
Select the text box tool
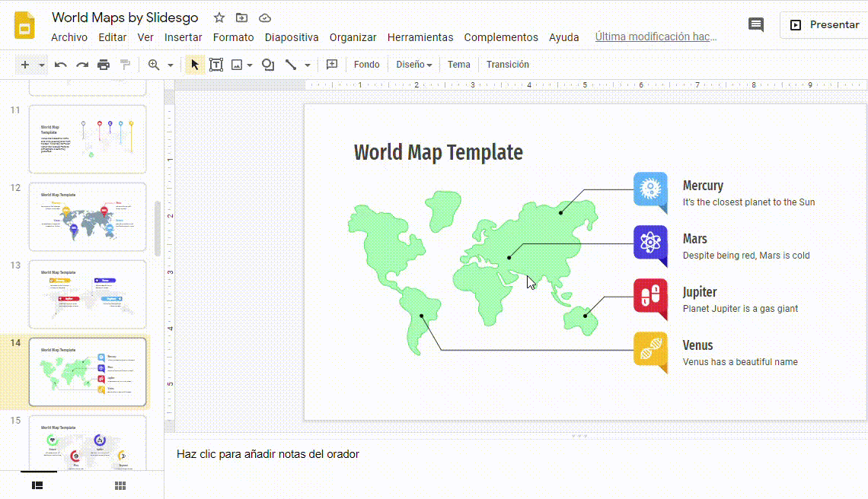tap(216, 65)
